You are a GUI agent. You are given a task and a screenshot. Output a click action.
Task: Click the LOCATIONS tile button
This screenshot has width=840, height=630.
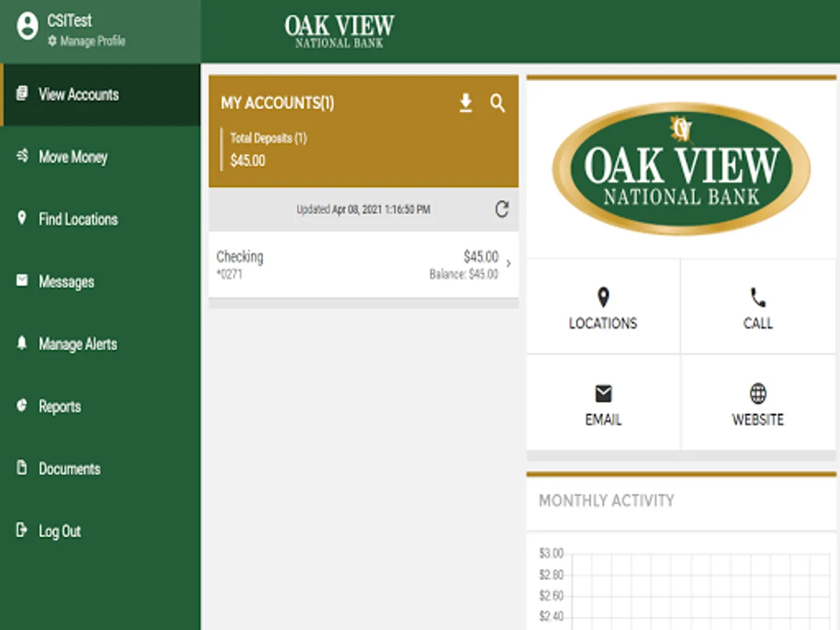[603, 307]
